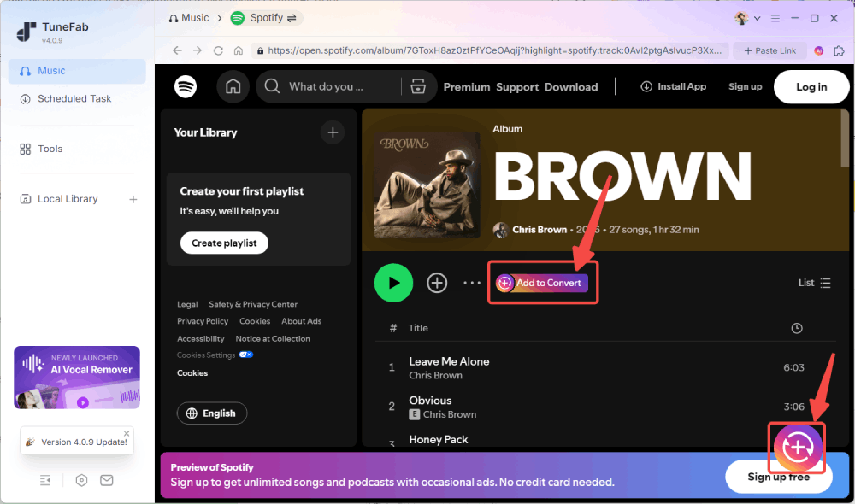Open the Privacy Policy link
Image resolution: width=855 pixels, height=504 pixels.
(x=203, y=321)
